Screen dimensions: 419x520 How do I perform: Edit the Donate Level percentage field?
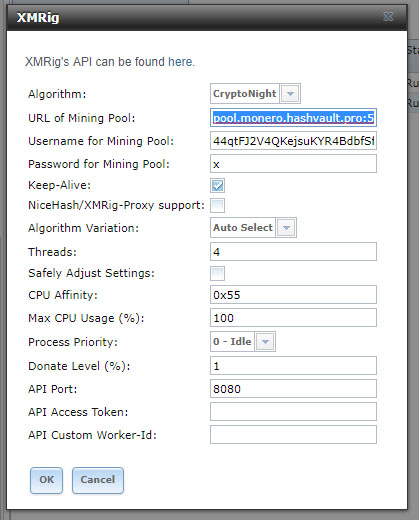coord(293,366)
